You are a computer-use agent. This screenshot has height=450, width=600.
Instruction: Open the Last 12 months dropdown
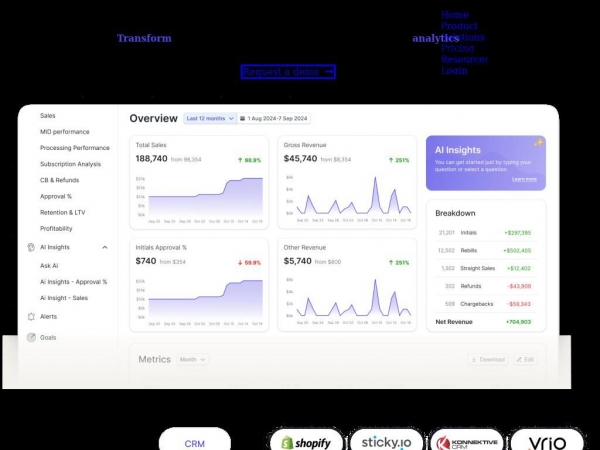[210, 118]
